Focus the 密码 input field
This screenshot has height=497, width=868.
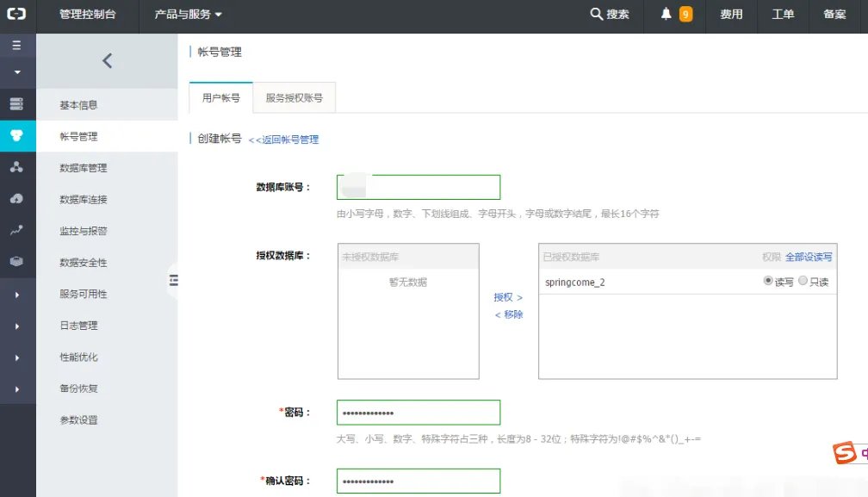click(418, 413)
